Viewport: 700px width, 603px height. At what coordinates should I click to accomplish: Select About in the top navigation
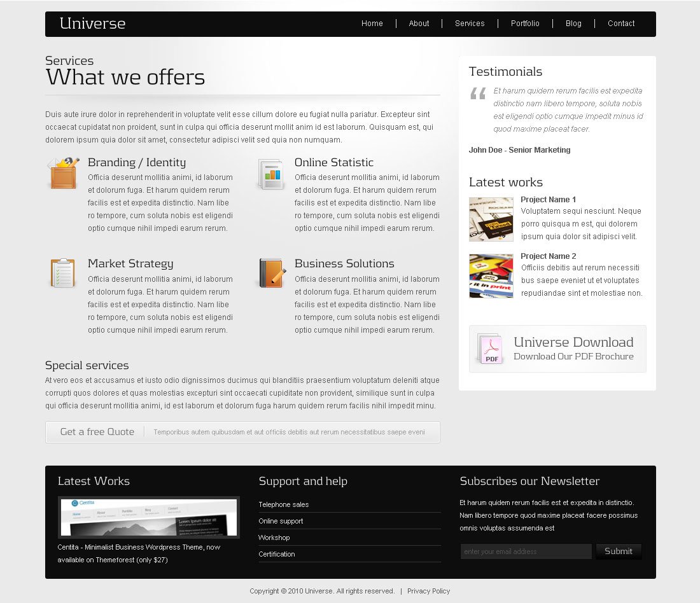(419, 24)
